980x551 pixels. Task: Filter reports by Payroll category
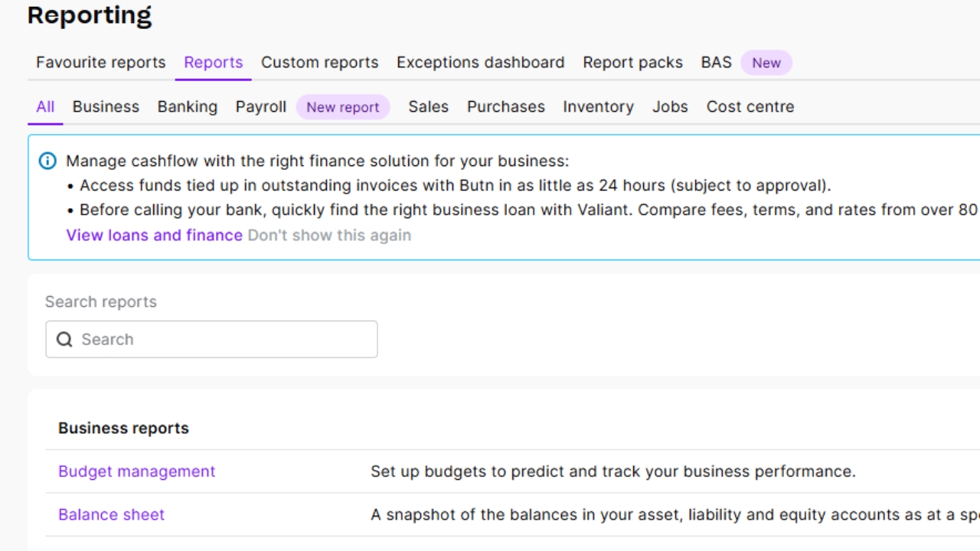coord(261,106)
